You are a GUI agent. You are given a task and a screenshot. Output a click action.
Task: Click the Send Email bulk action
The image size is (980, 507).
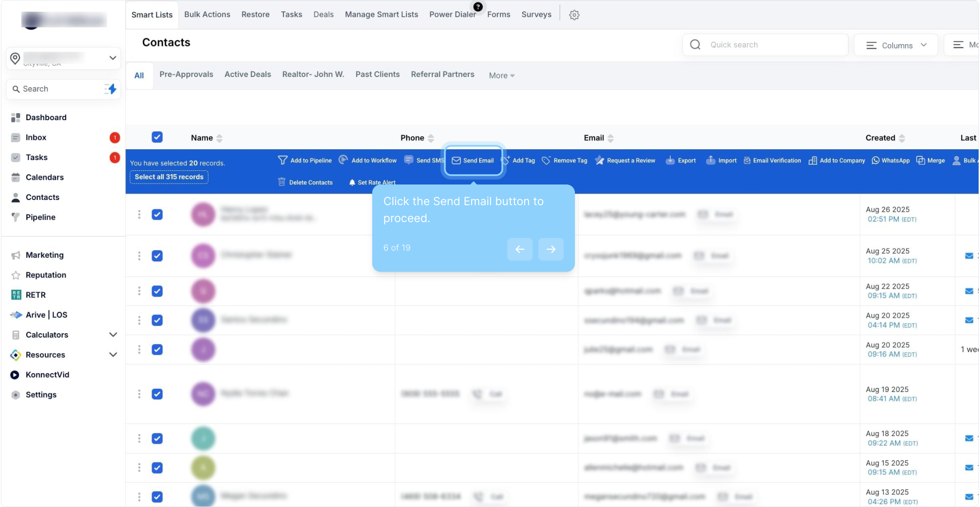473,161
